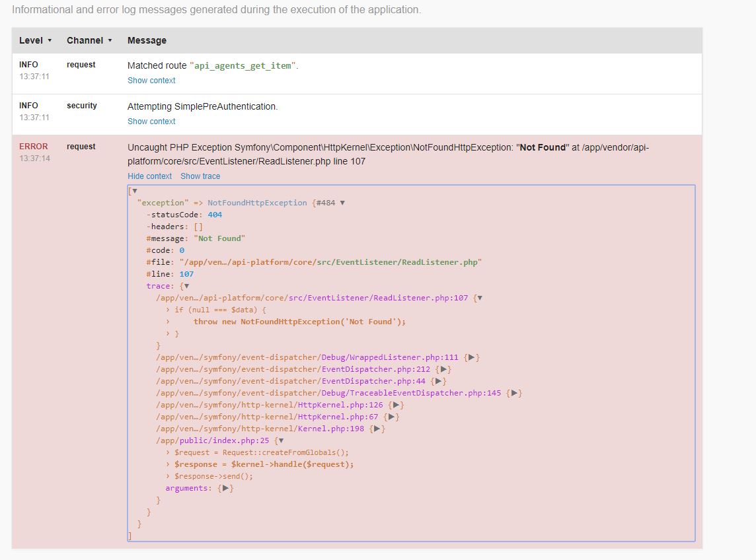Open the Channel filter dropdown
The image size is (756, 560).
point(89,40)
